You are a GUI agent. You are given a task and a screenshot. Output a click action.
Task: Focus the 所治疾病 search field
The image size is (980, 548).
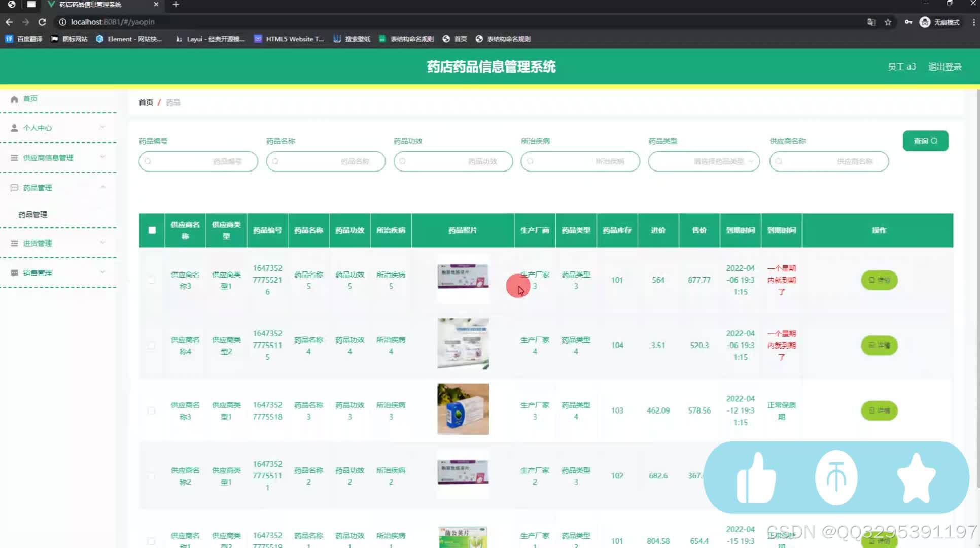pos(580,161)
